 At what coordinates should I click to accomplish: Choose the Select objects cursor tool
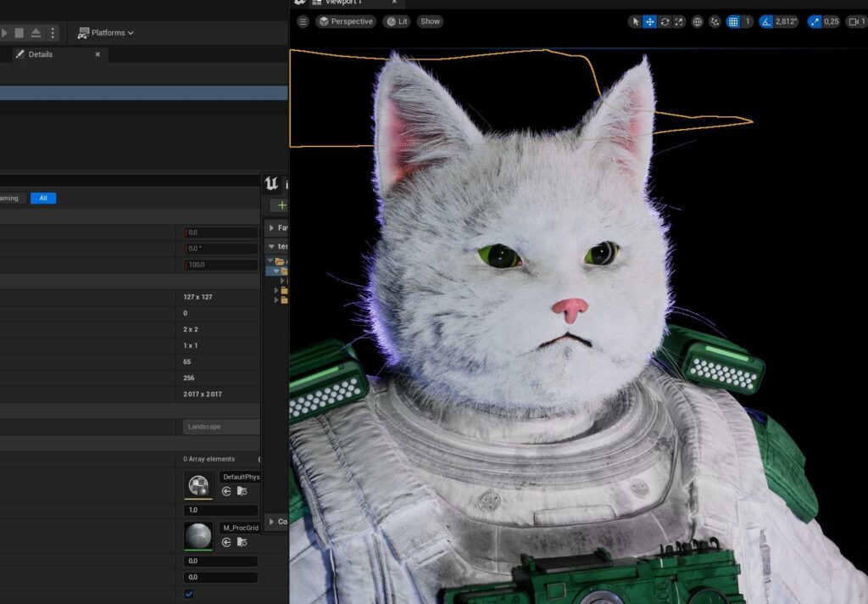(635, 21)
